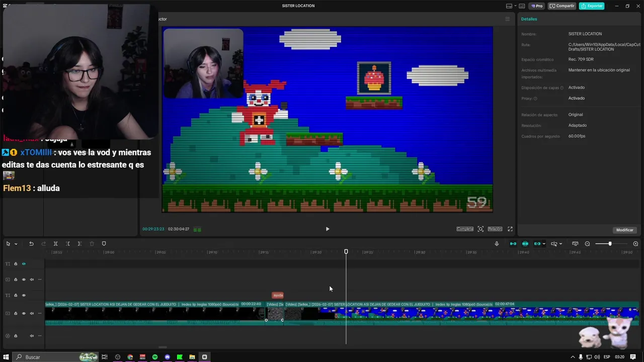Open more options for main video track
This screenshot has width=644, height=362.
(40, 313)
